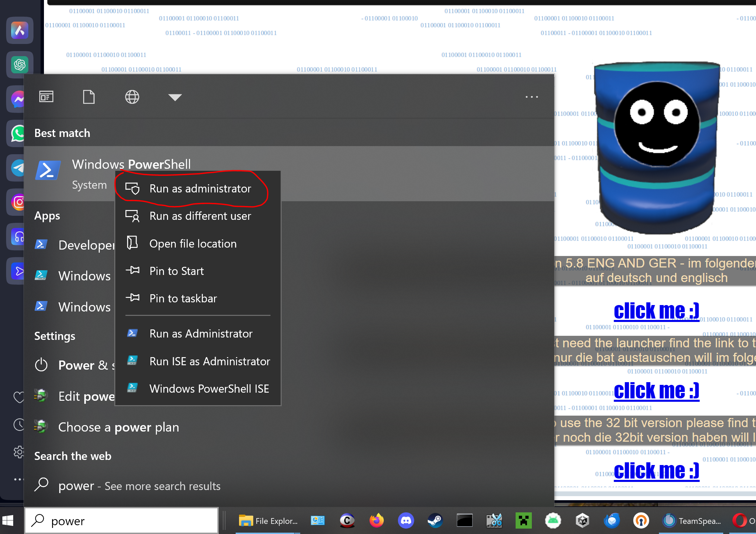The image size is (756, 534).
Task: Open Discord from the taskbar
Action: click(x=406, y=521)
